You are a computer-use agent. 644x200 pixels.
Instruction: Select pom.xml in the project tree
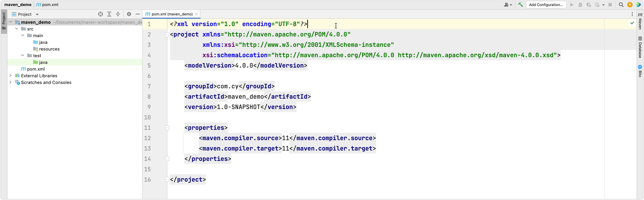[x=33, y=69]
